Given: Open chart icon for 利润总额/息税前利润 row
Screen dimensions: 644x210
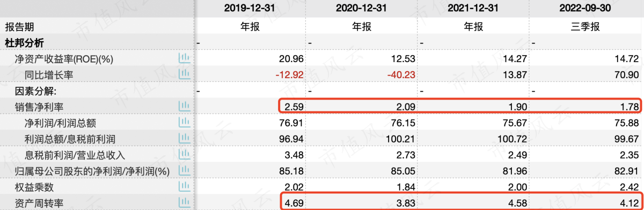Looking at the screenshot, I should pyautogui.click(x=184, y=139).
